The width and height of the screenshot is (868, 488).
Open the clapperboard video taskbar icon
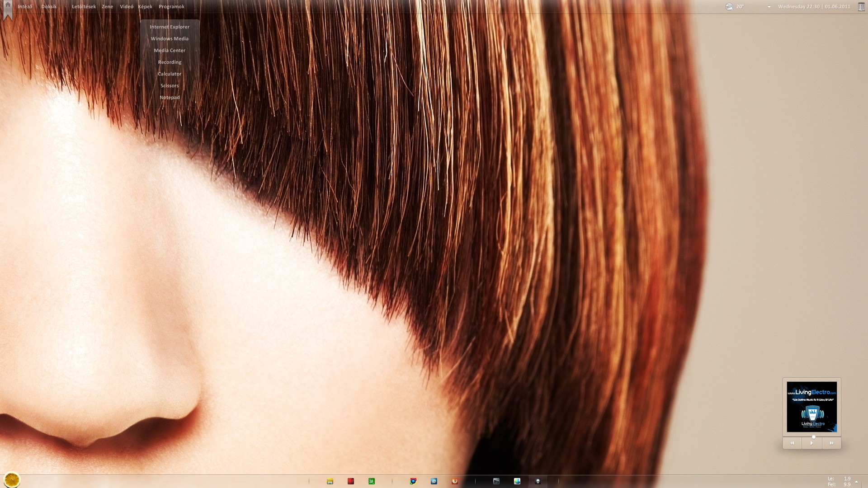click(x=496, y=481)
